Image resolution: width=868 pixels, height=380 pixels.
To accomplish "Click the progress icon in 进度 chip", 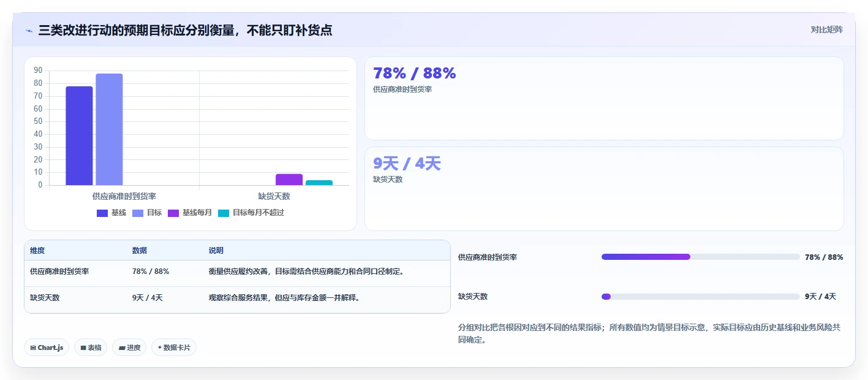I will [x=122, y=348].
